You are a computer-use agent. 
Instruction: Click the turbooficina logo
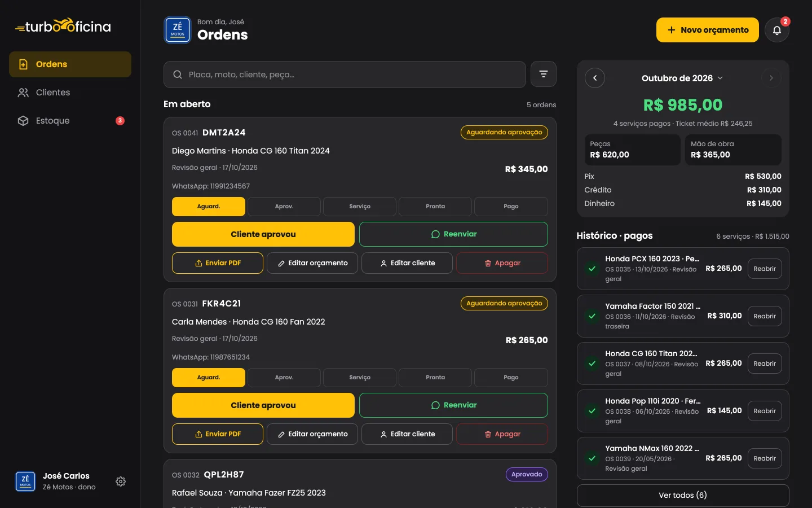coord(63,26)
